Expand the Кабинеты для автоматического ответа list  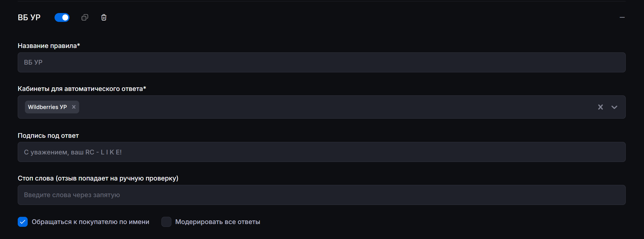614,107
